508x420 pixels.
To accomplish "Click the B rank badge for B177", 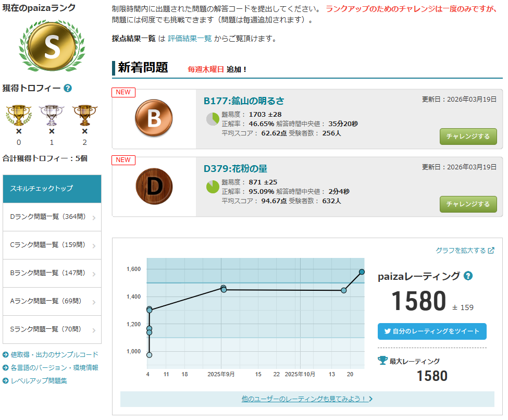I will point(154,118).
